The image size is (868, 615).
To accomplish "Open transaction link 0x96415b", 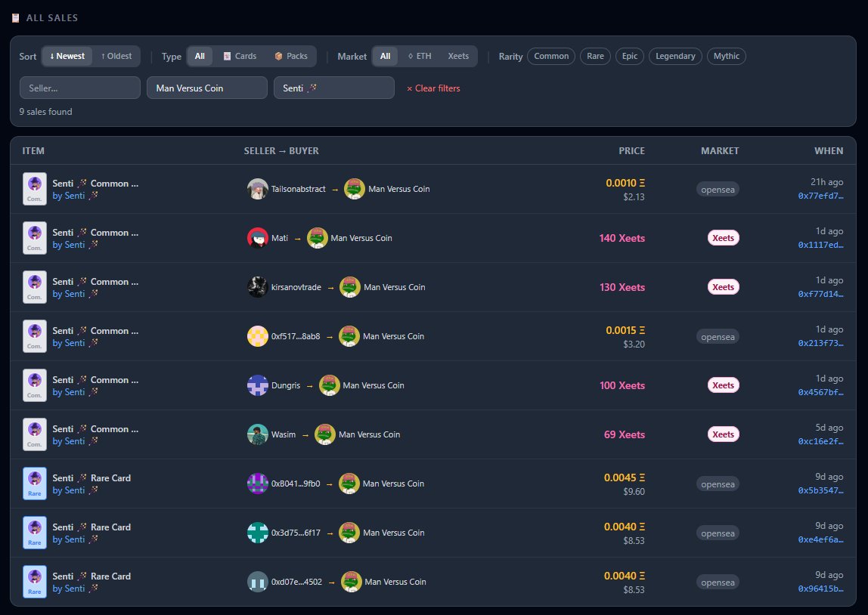I will tap(820, 589).
